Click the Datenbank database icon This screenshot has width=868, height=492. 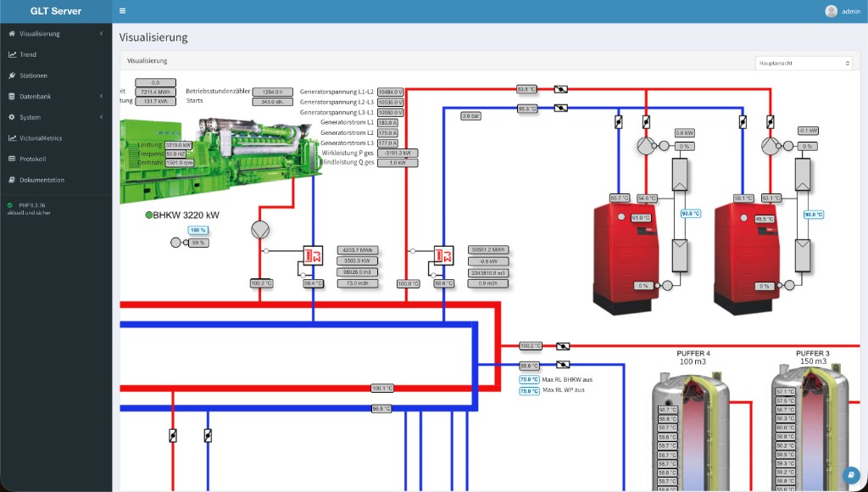[x=12, y=97]
